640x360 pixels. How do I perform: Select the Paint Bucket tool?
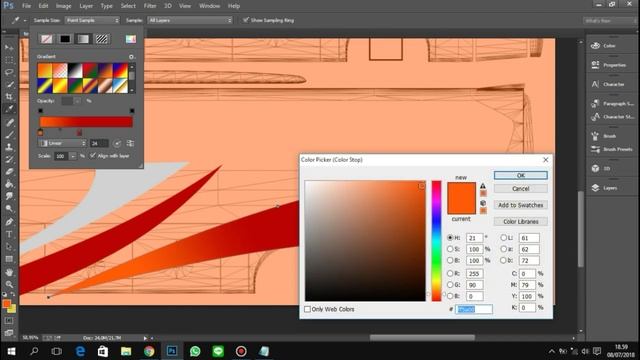(x=9, y=184)
